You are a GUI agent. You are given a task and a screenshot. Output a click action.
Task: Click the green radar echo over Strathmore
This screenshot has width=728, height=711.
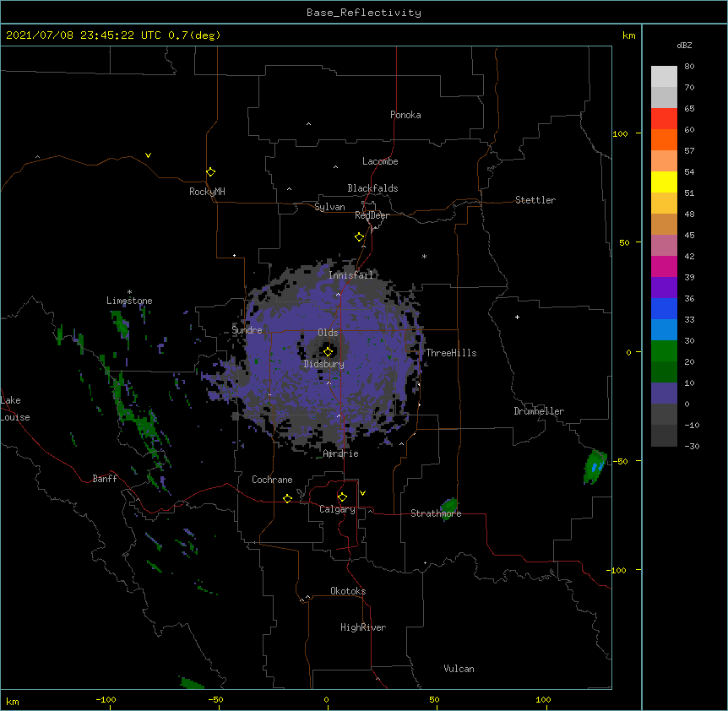448,507
